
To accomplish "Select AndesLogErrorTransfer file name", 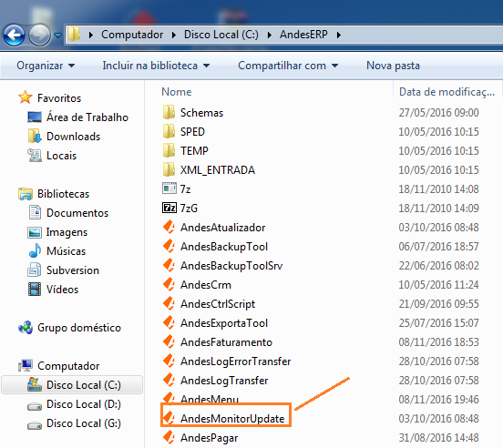I will 235,361.
